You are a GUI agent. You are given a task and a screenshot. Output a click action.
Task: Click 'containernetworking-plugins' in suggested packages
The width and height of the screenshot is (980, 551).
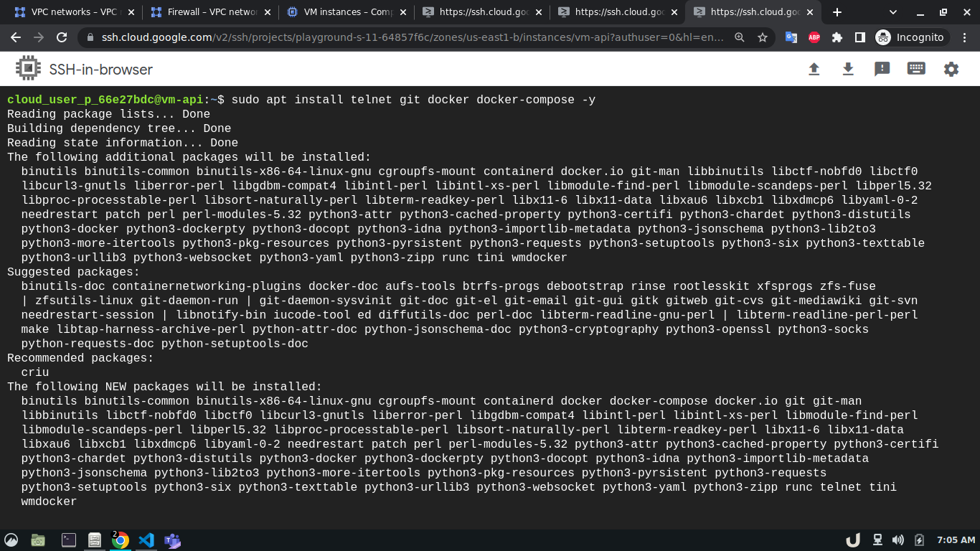[x=207, y=286]
